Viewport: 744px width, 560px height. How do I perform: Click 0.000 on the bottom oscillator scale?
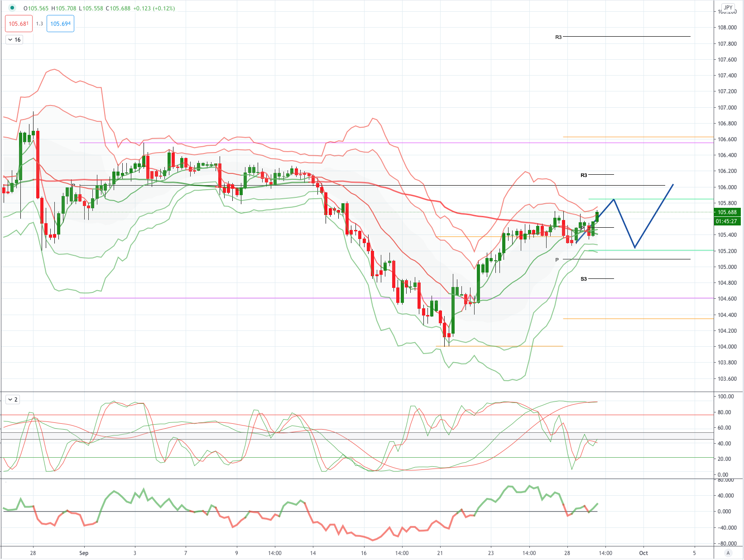pos(725,512)
